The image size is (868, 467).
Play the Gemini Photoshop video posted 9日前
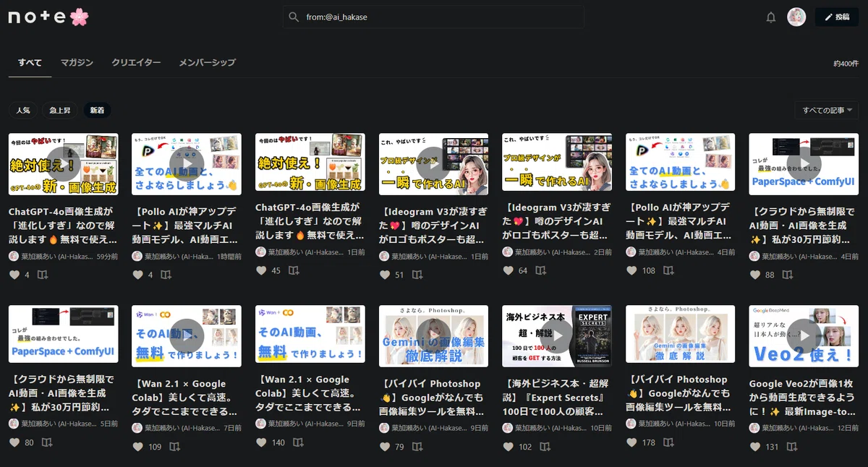pos(434,335)
